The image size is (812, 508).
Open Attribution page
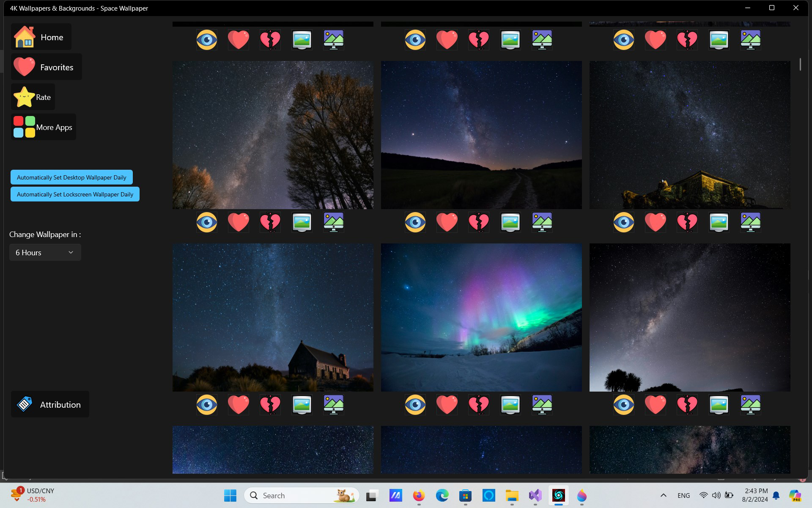point(50,404)
